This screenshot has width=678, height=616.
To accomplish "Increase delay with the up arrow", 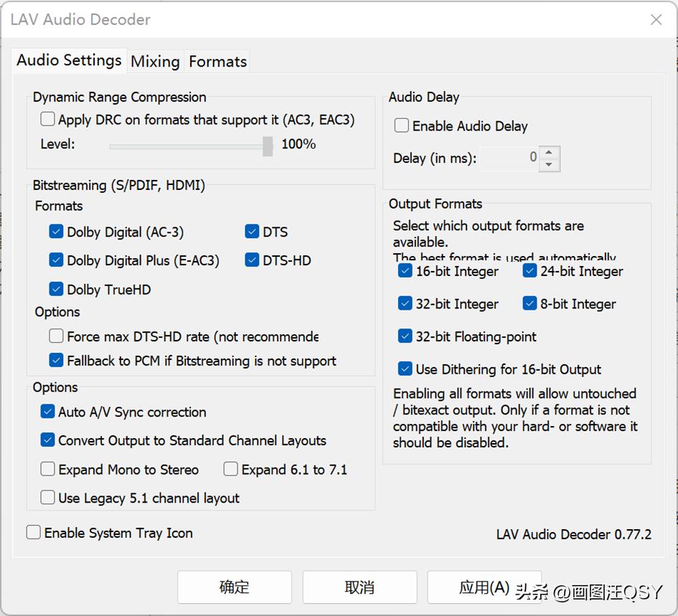I will (x=549, y=152).
